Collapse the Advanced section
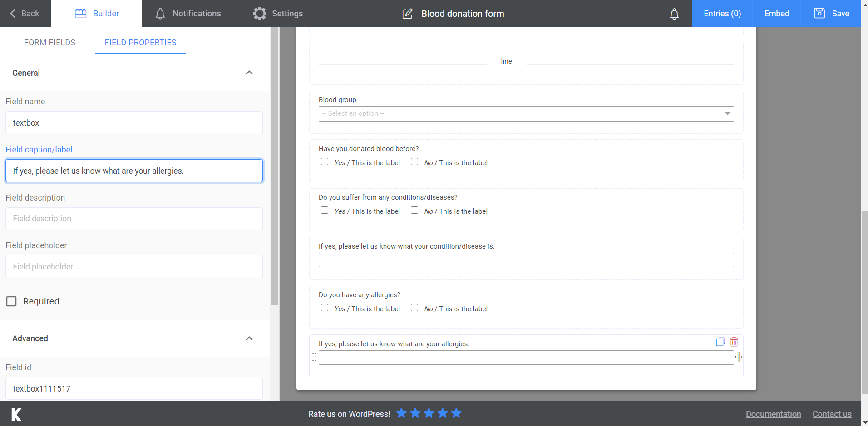This screenshot has width=868, height=426. (249, 338)
